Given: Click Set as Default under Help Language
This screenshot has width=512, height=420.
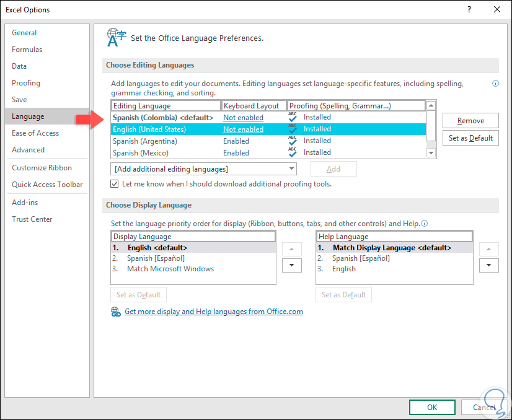Looking at the screenshot, I should click(x=343, y=295).
